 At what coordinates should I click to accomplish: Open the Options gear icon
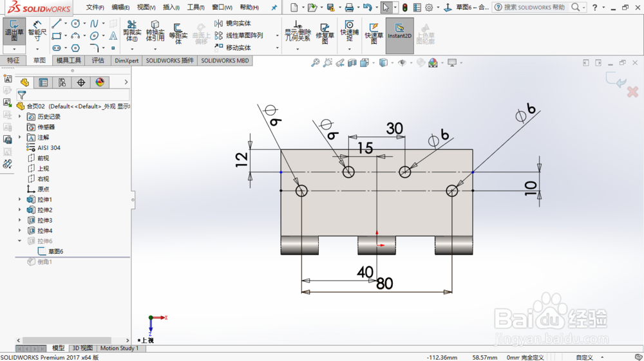point(429,7)
